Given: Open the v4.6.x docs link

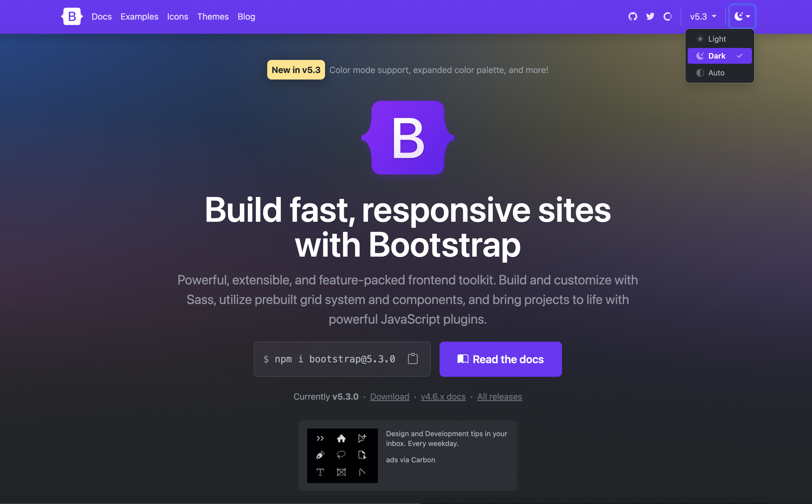Looking at the screenshot, I should click(x=443, y=396).
